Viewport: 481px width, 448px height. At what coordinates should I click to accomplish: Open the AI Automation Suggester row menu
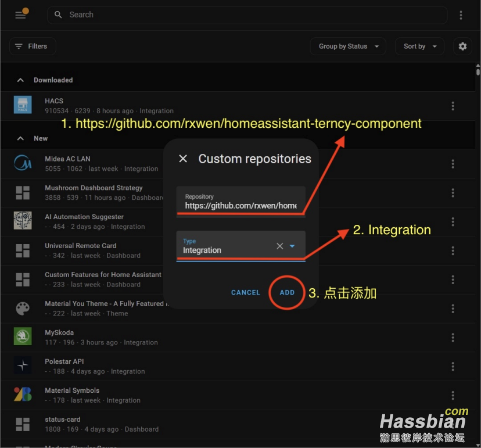click(x=453, y=221)
